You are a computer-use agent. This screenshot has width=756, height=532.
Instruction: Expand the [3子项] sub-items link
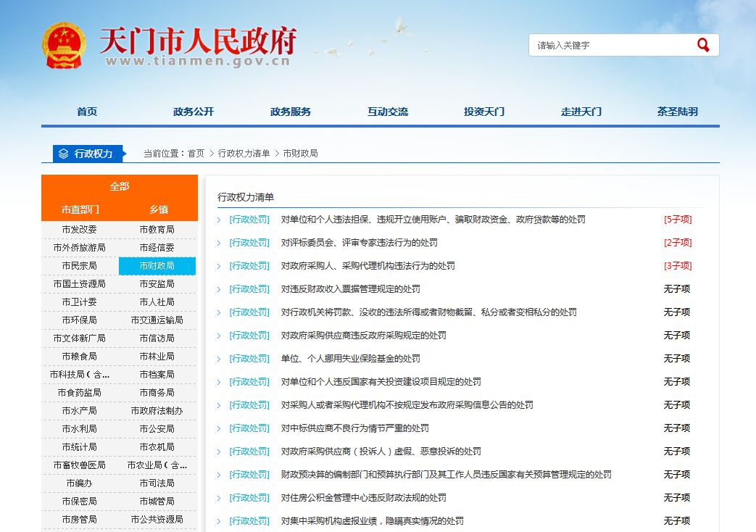tap(678, 266)
